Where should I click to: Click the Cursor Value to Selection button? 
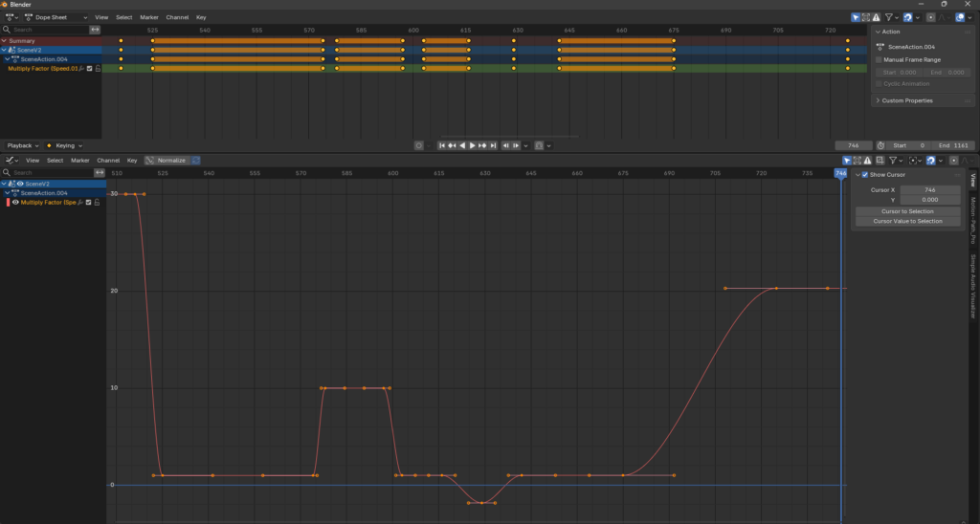[x=907, y=221]
